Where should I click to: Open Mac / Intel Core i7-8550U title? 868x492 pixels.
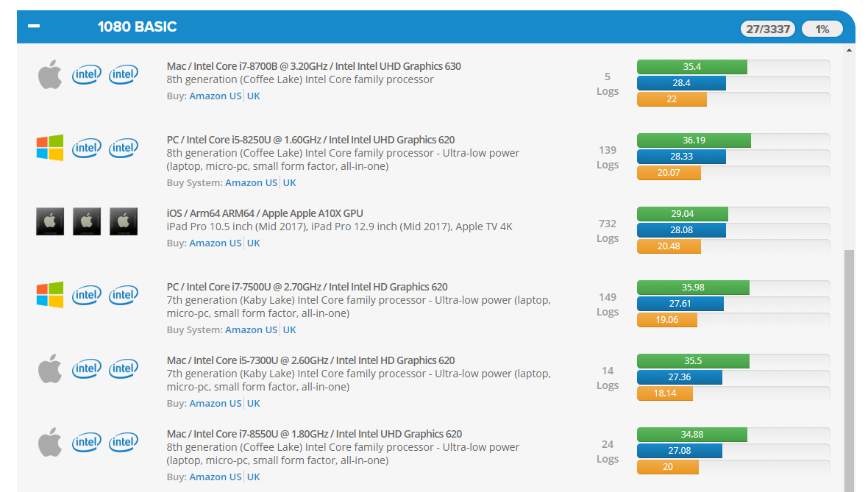(314, 435)
